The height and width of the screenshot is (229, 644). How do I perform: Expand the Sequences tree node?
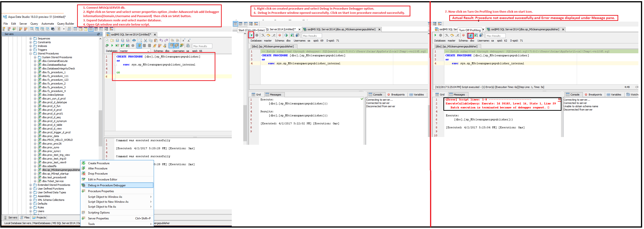pyautogui.click(x=30, y=38)
